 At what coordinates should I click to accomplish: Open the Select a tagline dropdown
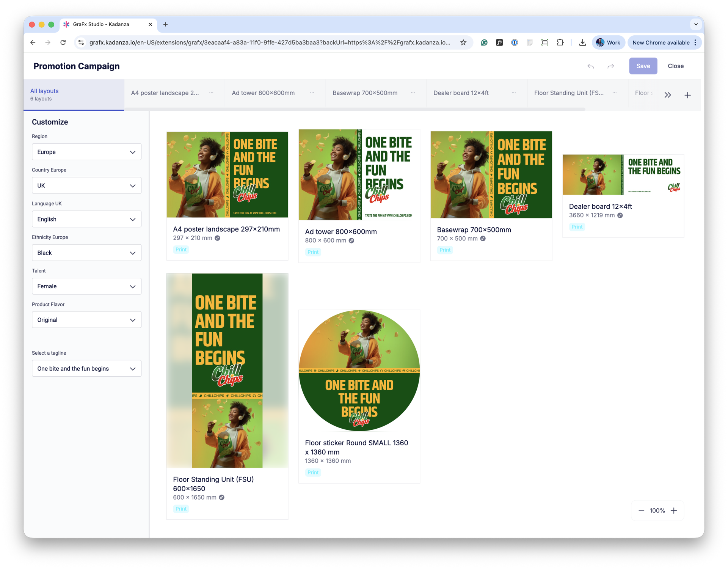tap(86, 368)
